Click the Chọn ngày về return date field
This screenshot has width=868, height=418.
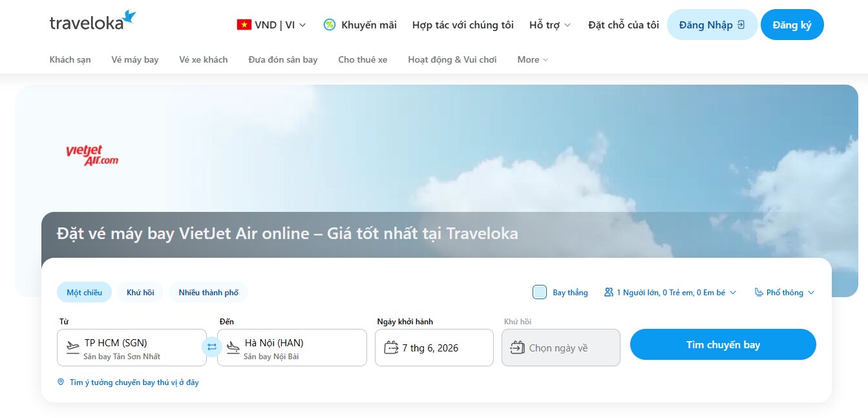(x=561, y=348)
